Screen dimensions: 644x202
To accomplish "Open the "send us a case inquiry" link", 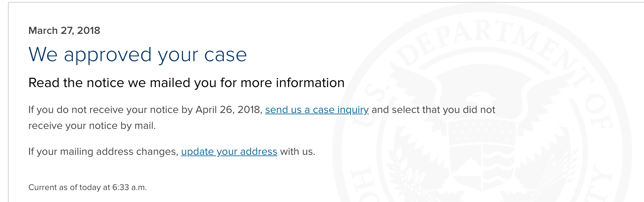I will [x=317, y=110].
